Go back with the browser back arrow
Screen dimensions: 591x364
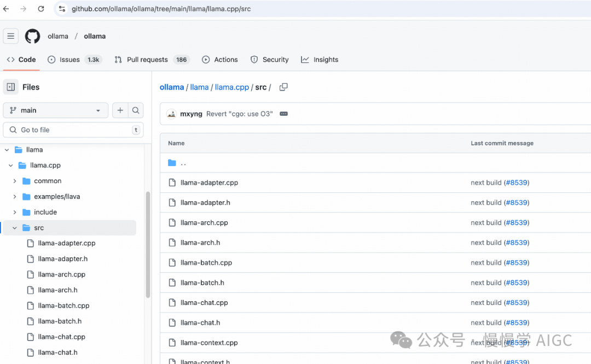coord(6,9)
